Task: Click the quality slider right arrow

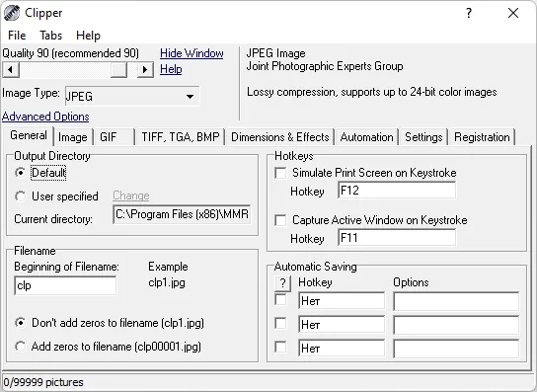Action: [145, 70]
